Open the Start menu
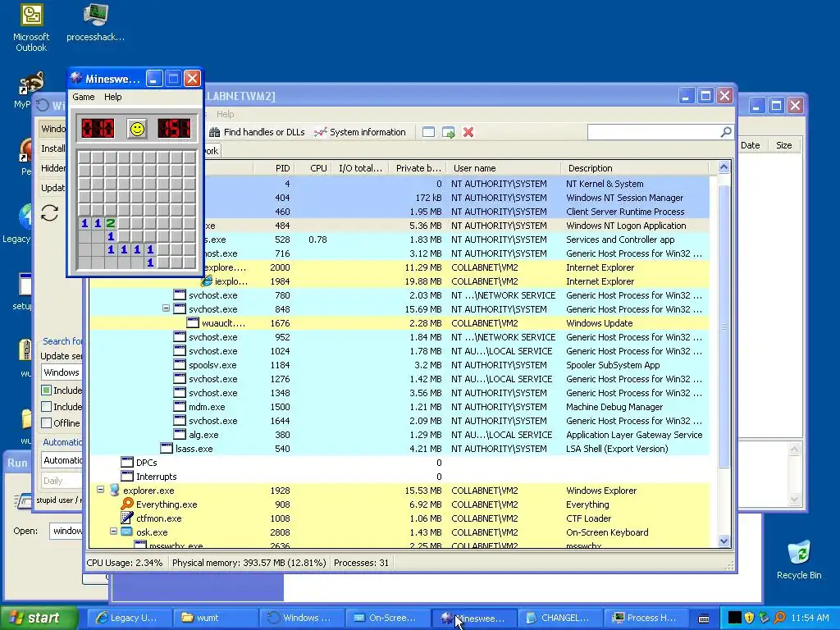The height and width of the screenshot is (630, 840). pos(38,618)
